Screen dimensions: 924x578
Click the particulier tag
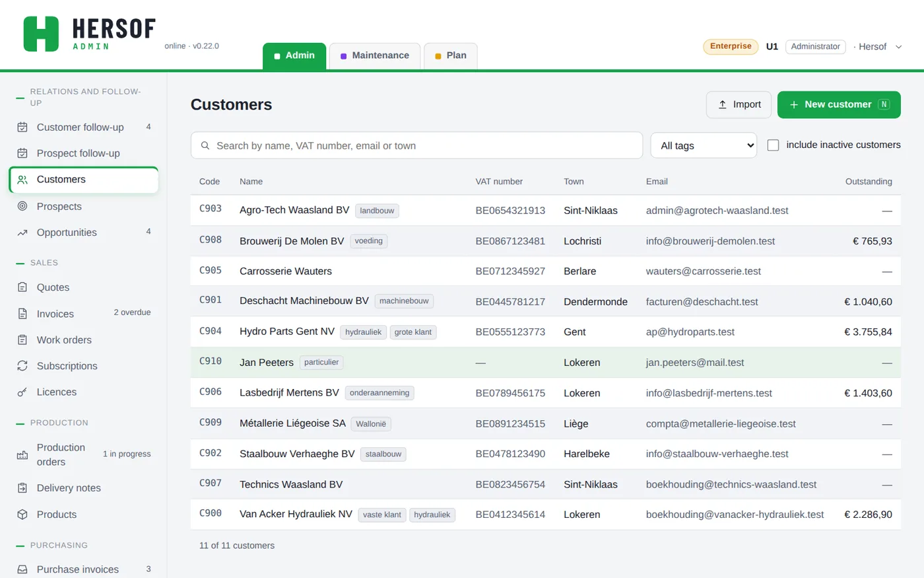click(321, 363)
